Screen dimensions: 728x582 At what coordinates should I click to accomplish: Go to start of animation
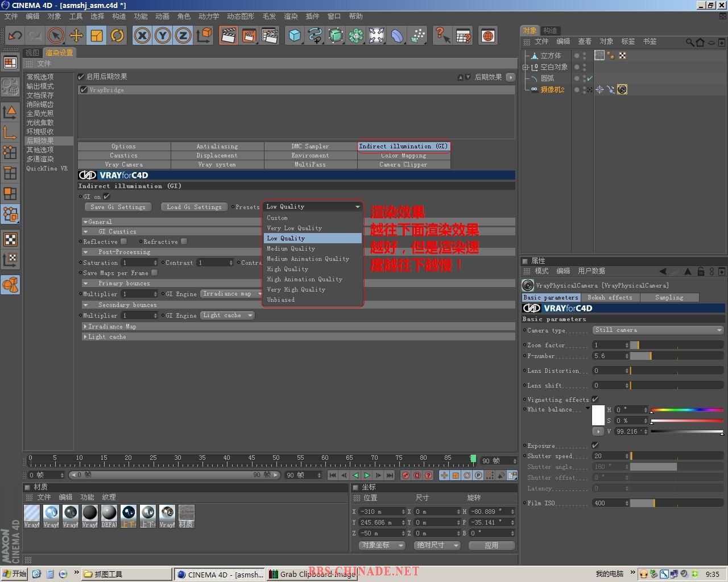(333, 475)
